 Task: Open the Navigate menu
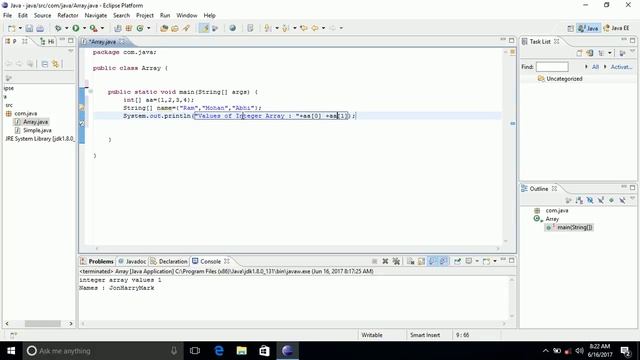tap(96, 16)
